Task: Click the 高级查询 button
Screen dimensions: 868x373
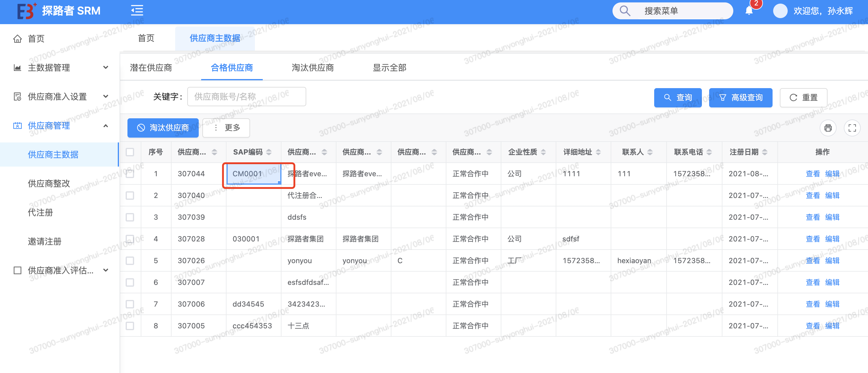Action: point(740,98)
